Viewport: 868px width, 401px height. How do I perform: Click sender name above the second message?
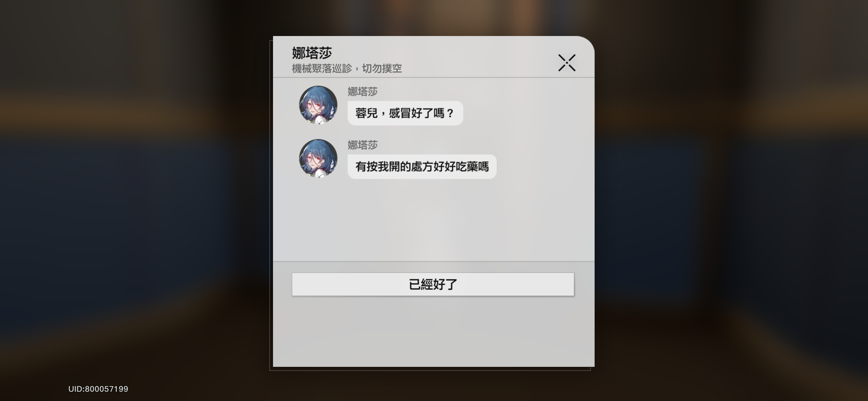pyautogui.click(x=362, y=145)
